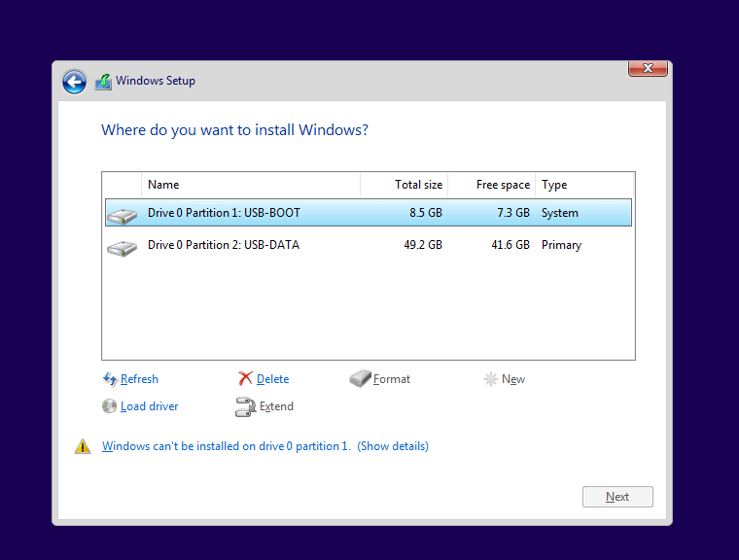This screenshot has height=560, width=739.
Task: Click the Windows Setup title icon
Action: click(x=103, y=82)
